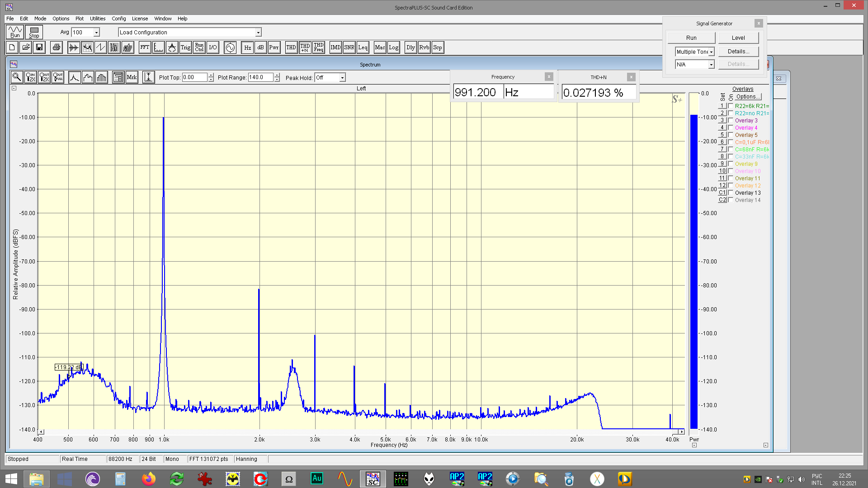Viewport: 868px width, 488px height.
Task: Select the Spectrum view icon
Action: tap(87, 47)
